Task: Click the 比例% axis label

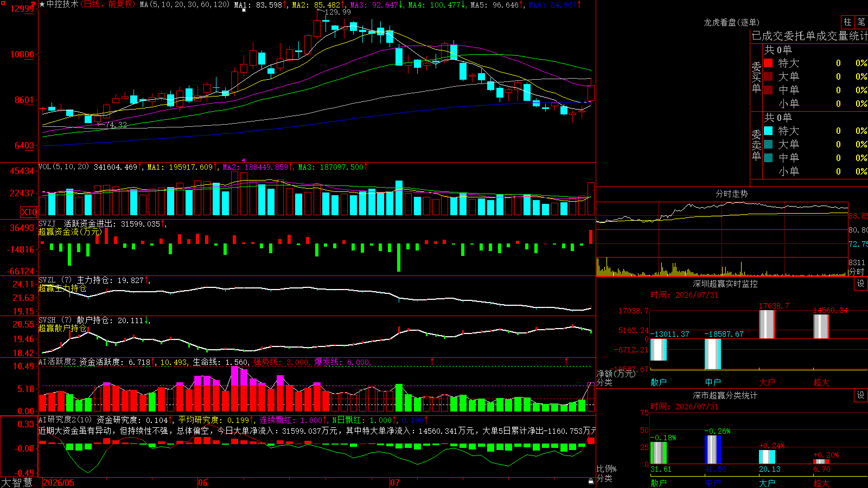Action: 607,468
